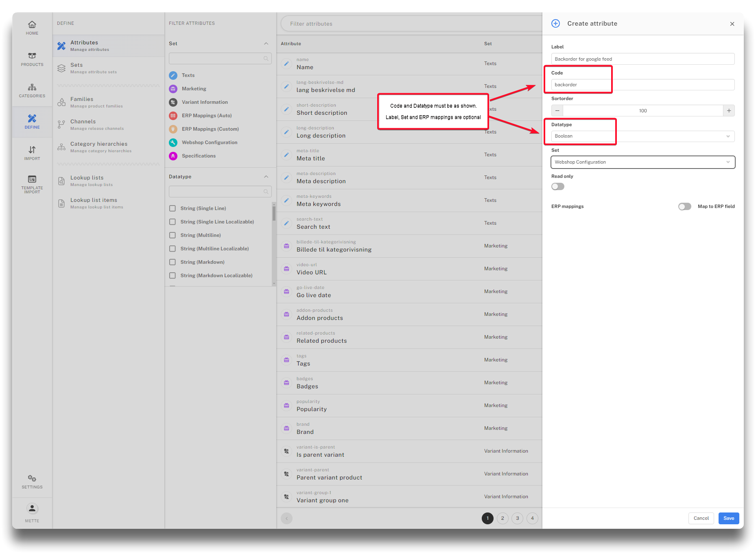This screenshot has height=554, width=756.
Task: Open the Datatype Boolean dropdown
Action: [642, 136]
